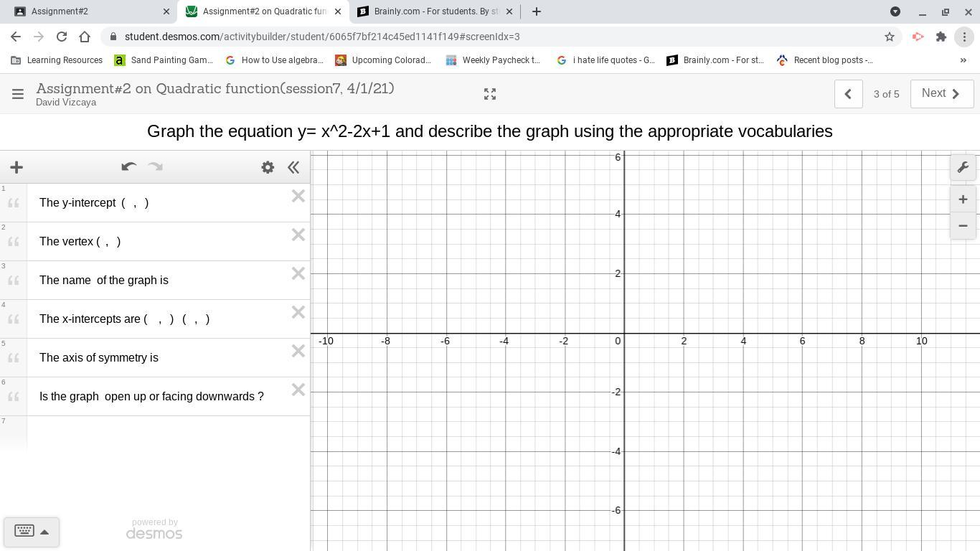This screenshot has width=980, height=551.
Task: Open the hamburger menu beside the title
Action: (18, 94)
